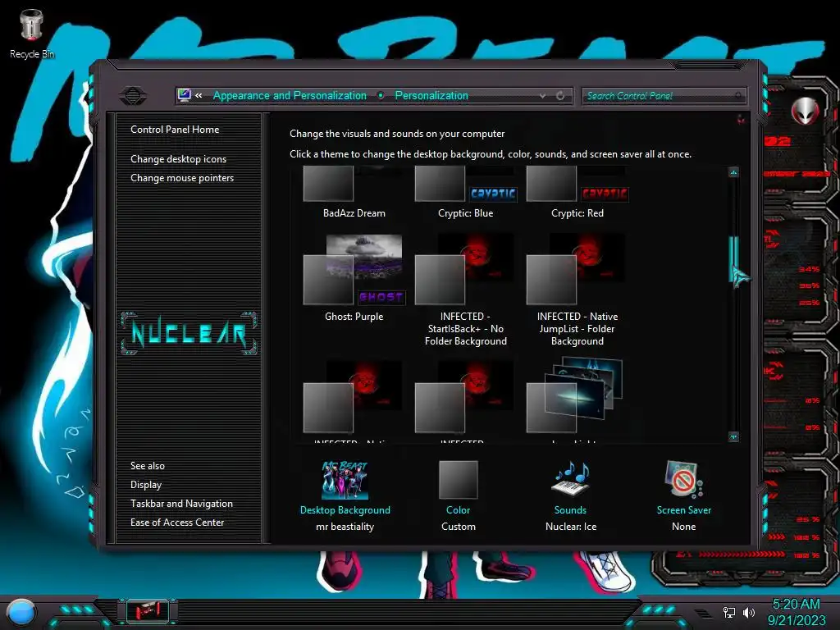
Task: Apply INFECTED StartIsBack+ No Folder Background theme
Action: [x=466, y=290]
